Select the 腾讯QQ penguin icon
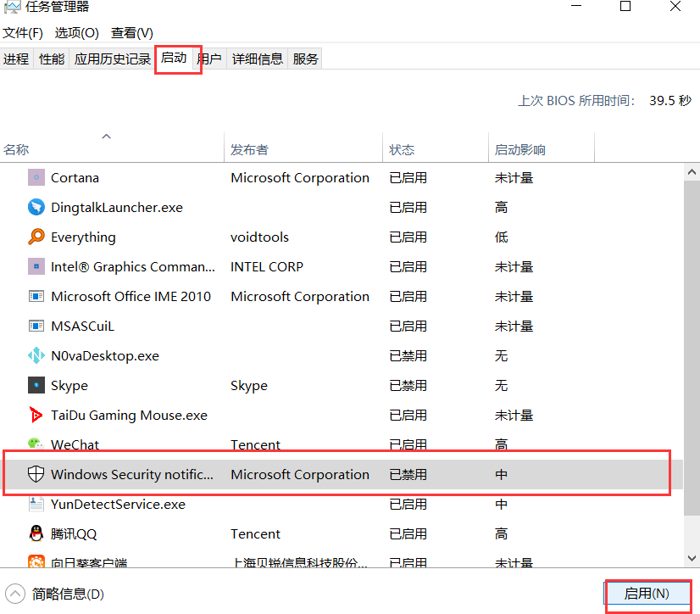Viewport: 700px width, 614px height. 36,534
